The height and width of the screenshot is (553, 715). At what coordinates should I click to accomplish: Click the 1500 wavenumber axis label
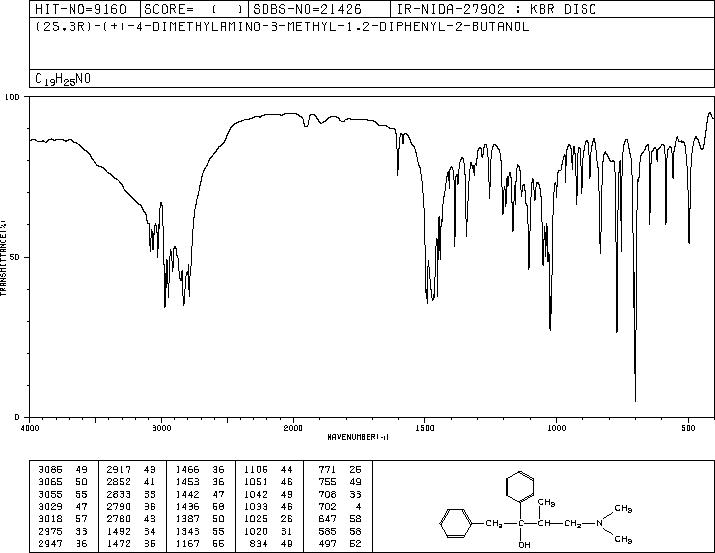(x=425, y=428)
